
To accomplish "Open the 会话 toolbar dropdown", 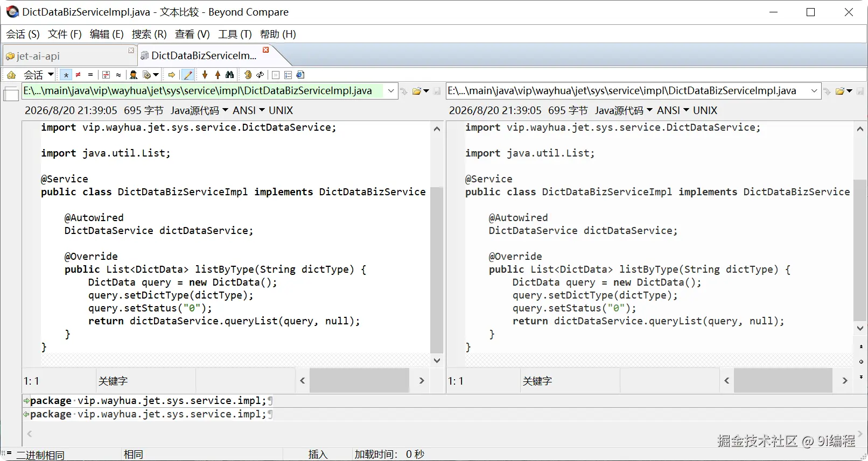I will coord(39,75).
